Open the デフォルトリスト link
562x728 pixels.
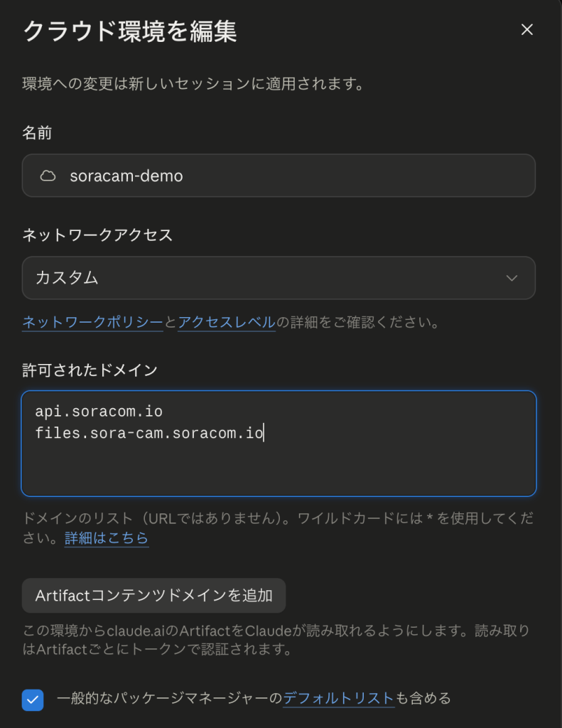click(x=339, y=698)
